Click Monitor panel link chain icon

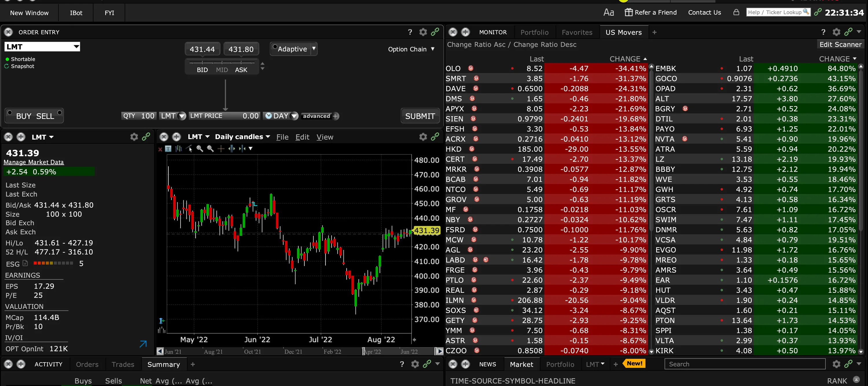click(848, 32)
